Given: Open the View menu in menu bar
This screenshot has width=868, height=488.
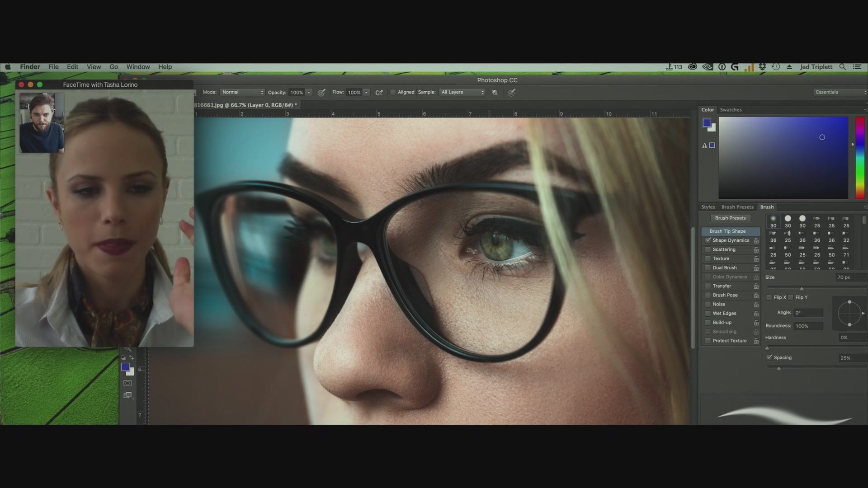Looking at the screenshot, I should point(94,67).
